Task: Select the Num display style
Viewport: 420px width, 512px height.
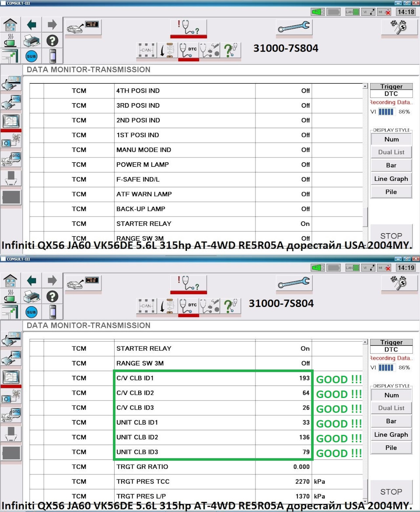Action: (391, 139)
